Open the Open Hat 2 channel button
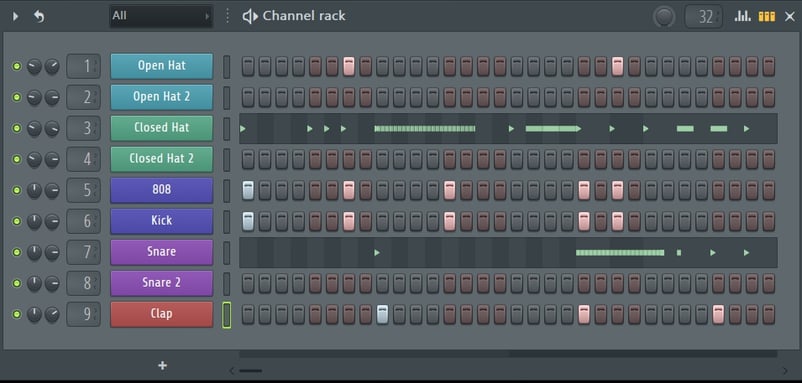 (x=162, y=97)
